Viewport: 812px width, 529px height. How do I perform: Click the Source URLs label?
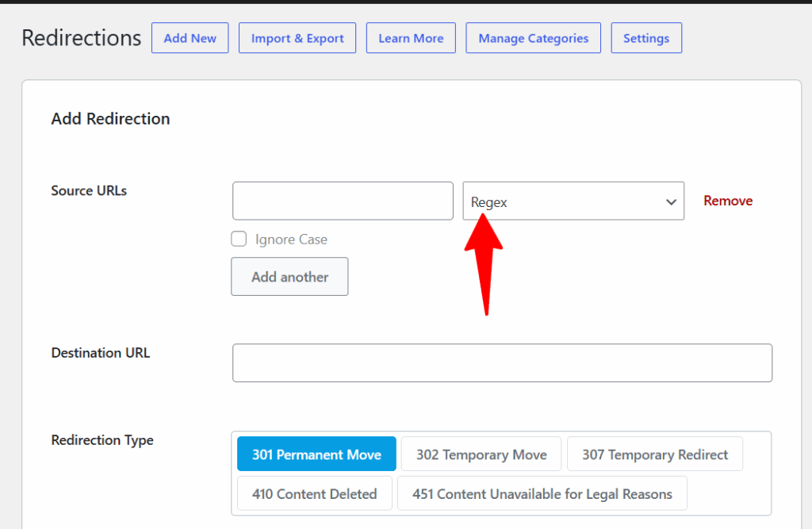(x=89, y=190)
